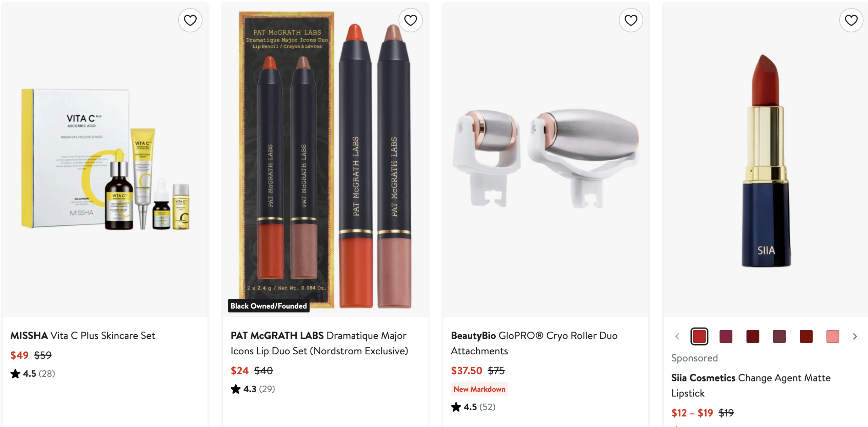Select the mauve plum lipstick swatch

[x=779, y=336]
